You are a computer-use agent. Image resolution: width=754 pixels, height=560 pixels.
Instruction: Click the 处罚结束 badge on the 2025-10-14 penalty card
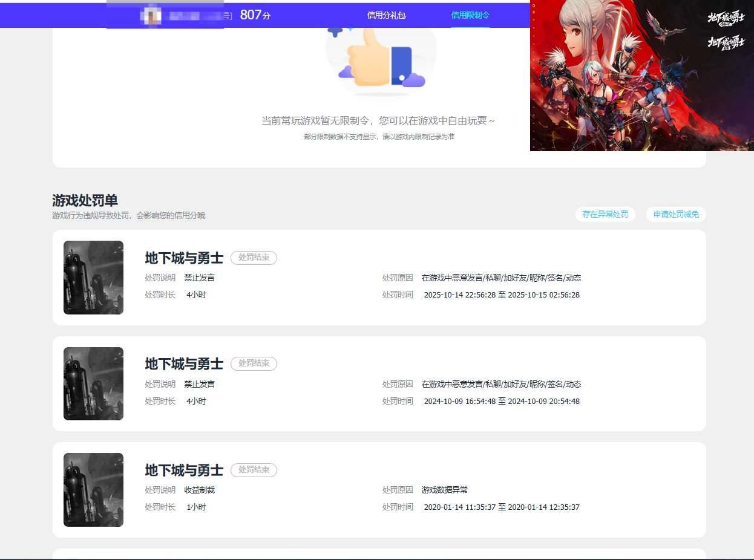coord(254,258)
